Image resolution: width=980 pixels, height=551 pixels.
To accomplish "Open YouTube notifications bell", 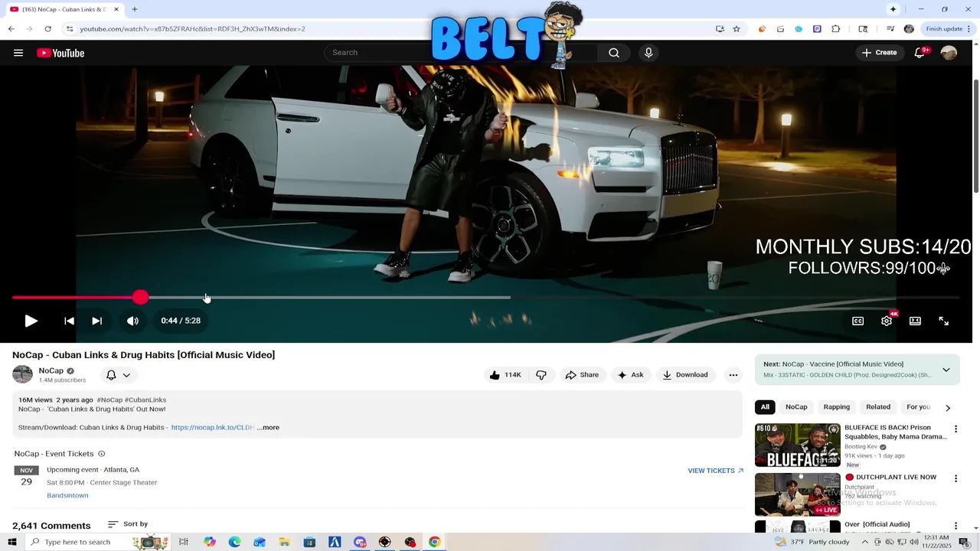I will (920, 53).
